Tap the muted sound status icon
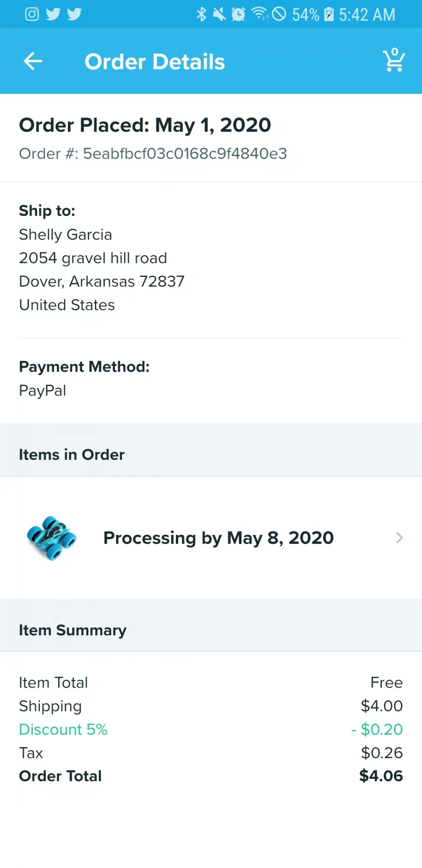 [x=219, y=14]
